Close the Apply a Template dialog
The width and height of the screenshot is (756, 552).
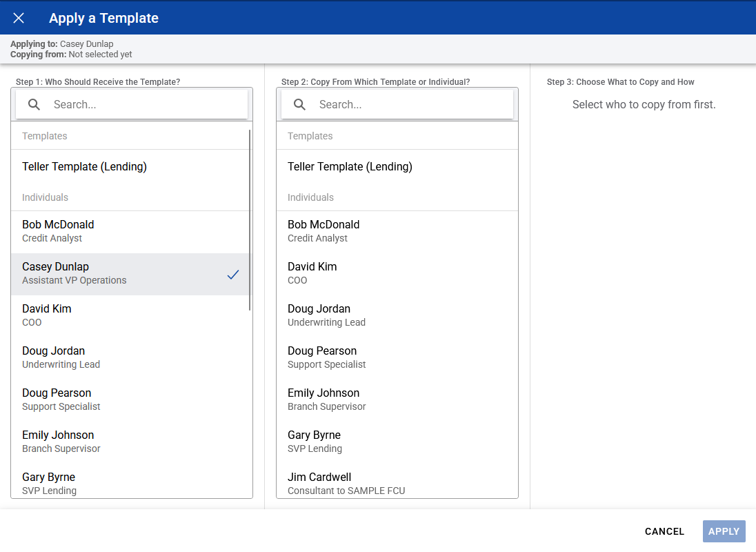(19, 18)
